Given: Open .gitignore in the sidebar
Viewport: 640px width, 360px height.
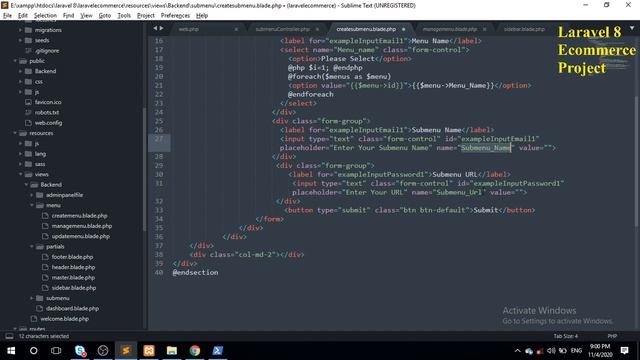Looking at the screenshot, I should (47, 51).
